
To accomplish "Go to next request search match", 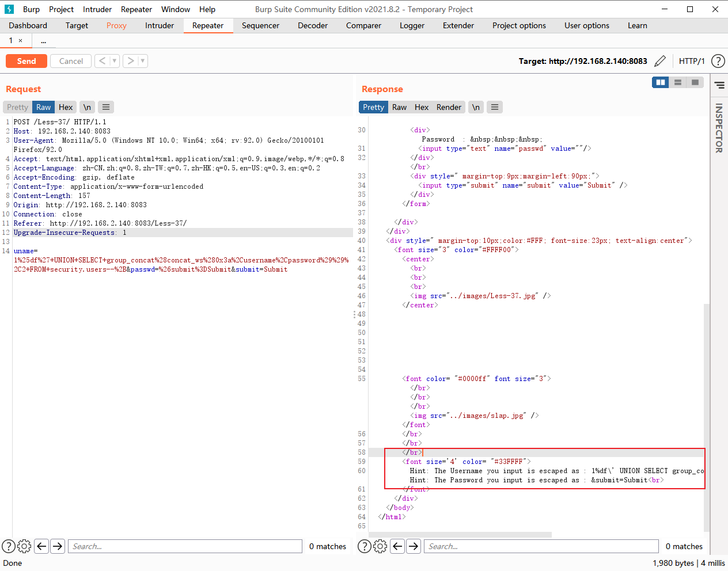I will click(x=58, y=546).
